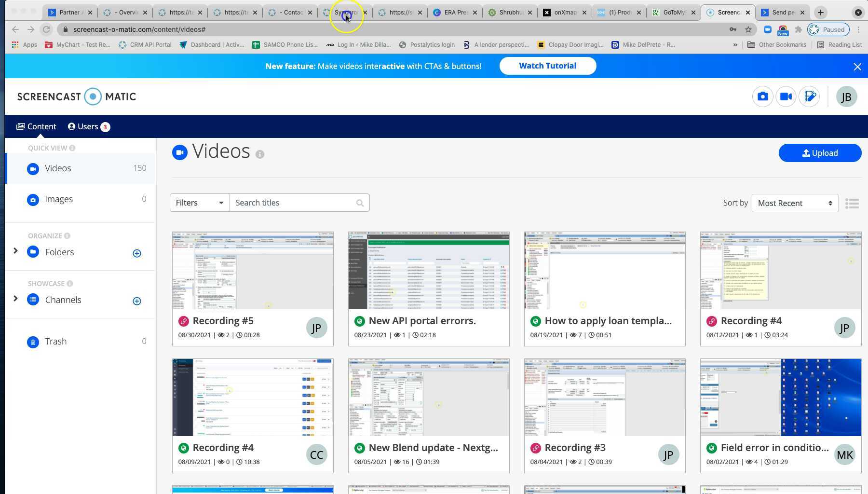Switch to list view layout icon

(852, 204)
